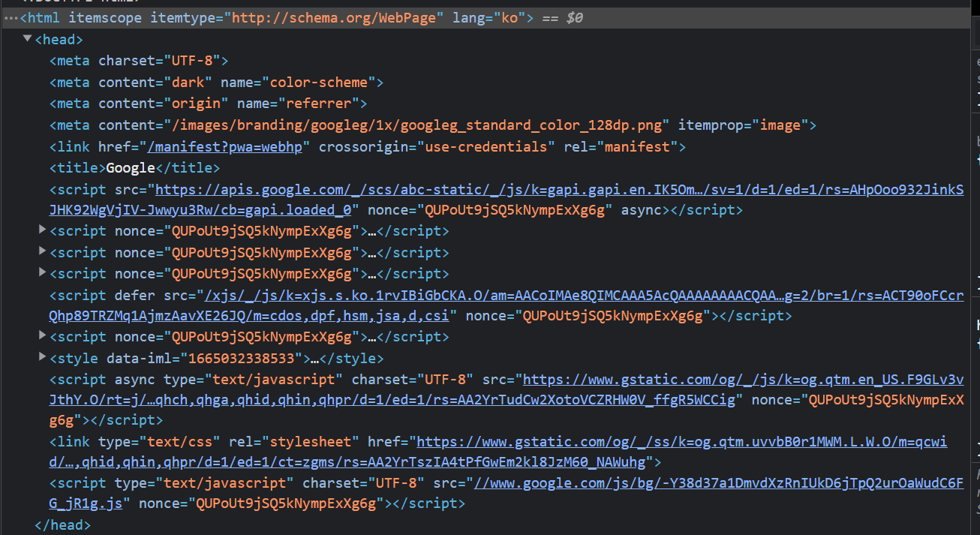Click the "Google" title text
The image size is (980, 535).
tap(131, 168)
